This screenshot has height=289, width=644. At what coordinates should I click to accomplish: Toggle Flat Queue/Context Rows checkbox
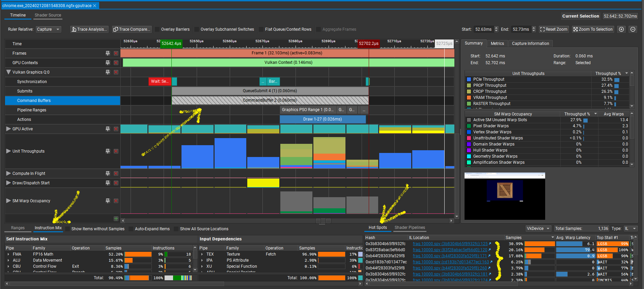pos(261,29)
